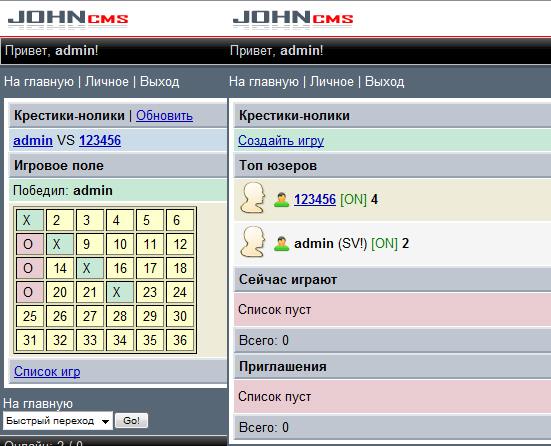Viewport: 551px width, 446px height.
Task: Click 123456 username in Топ юзеров
Action: 315,200
